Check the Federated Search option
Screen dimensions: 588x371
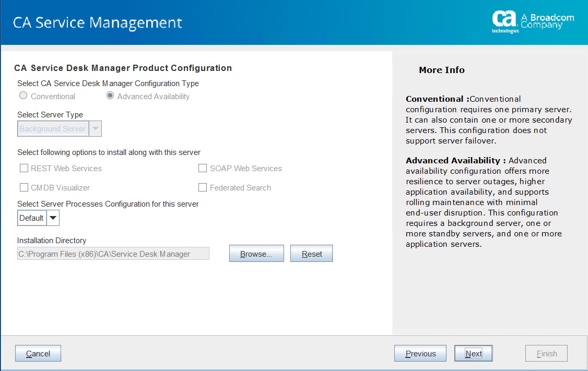pos(203,188)
